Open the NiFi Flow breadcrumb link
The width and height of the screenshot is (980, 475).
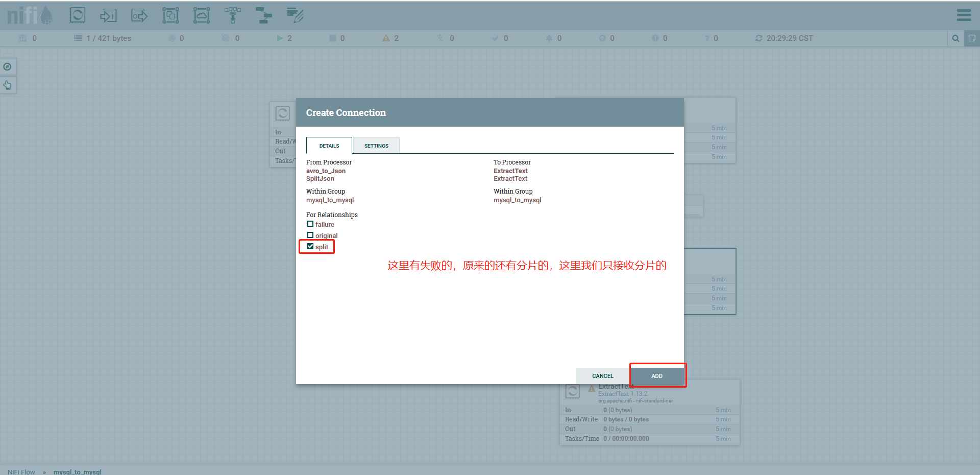point(21,472)
